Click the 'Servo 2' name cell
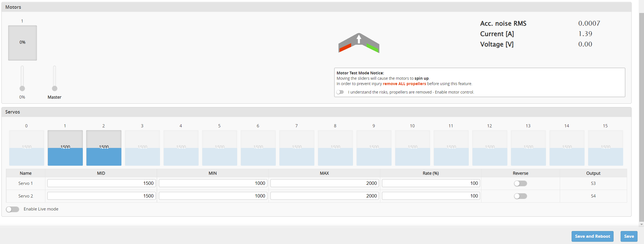644x244 pixels. point(26,196)
